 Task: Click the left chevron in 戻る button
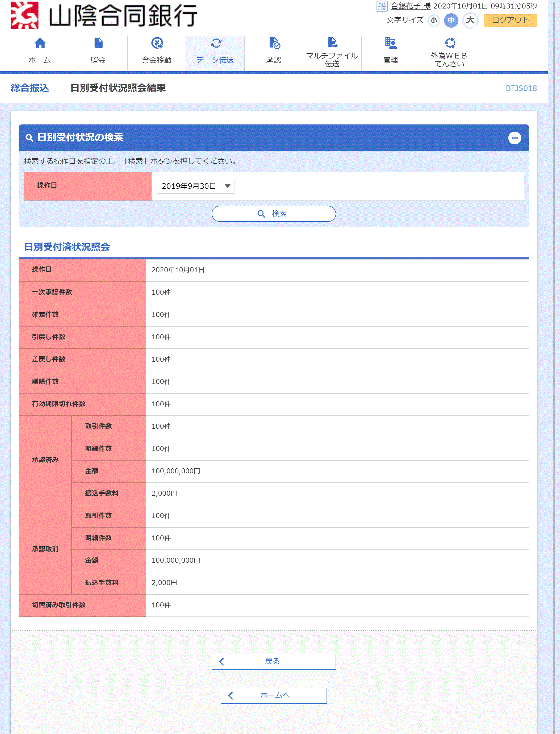pos(222,661)
